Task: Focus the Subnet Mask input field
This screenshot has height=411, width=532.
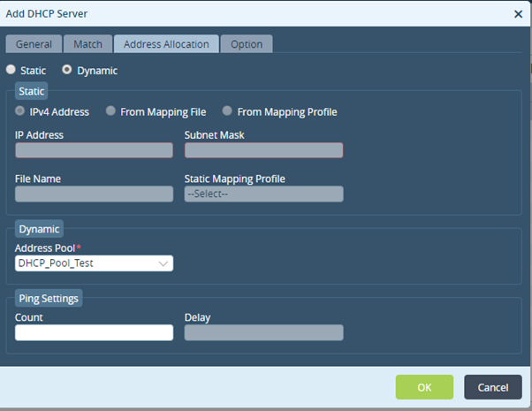Action: [x=263, y=150]
